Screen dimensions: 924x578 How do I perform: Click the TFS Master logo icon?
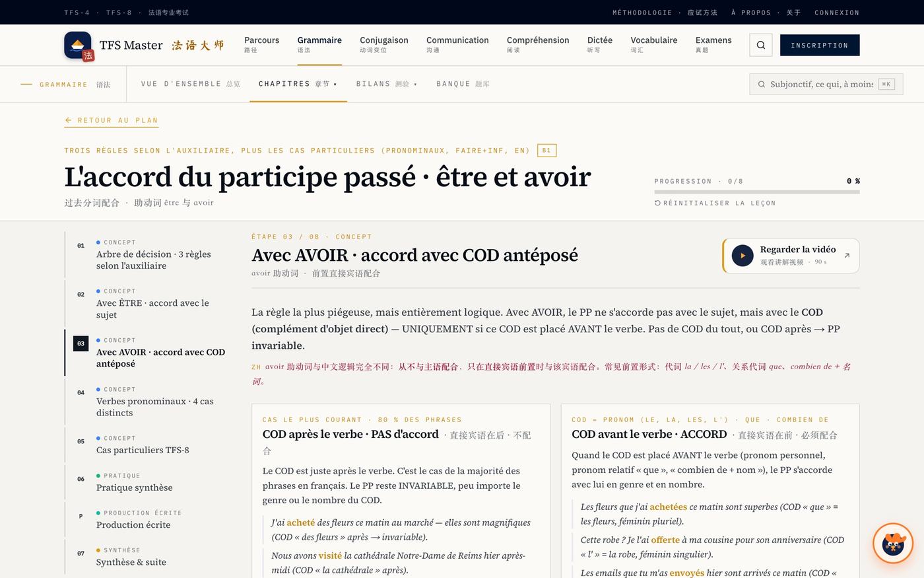pyautogui.click(x=79, y=46)
